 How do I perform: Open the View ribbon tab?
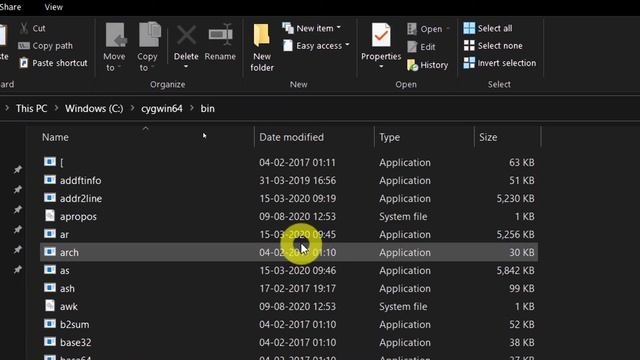click(53, 7)
